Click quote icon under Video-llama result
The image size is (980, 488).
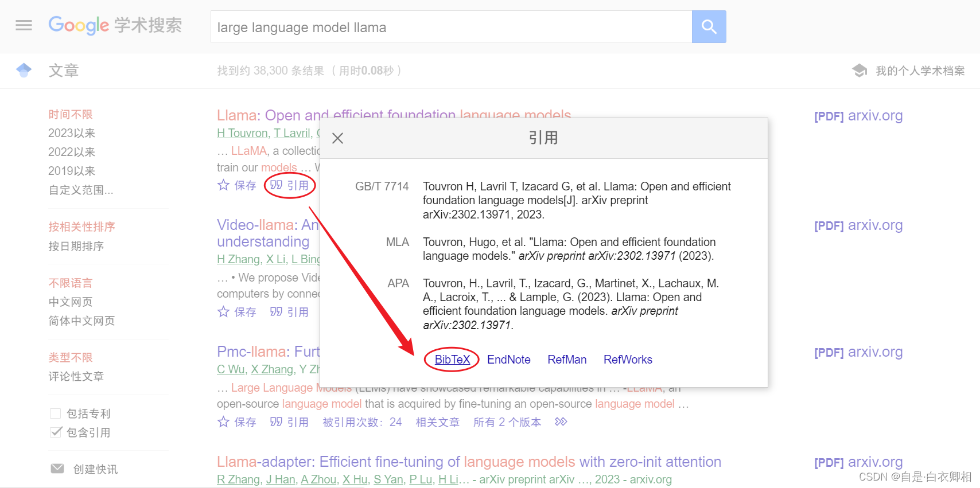[276, 312]
